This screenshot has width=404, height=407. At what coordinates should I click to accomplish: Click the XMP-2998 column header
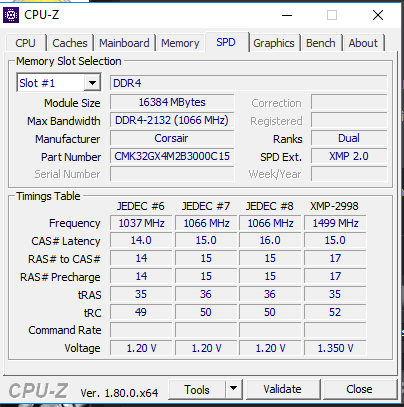point(334,206)
